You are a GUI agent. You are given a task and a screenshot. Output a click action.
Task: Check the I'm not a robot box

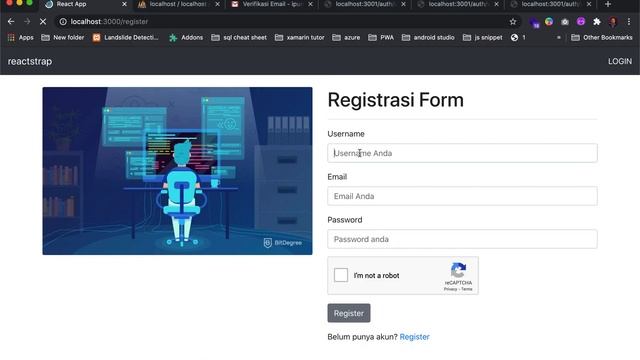[x=341, y=275]
